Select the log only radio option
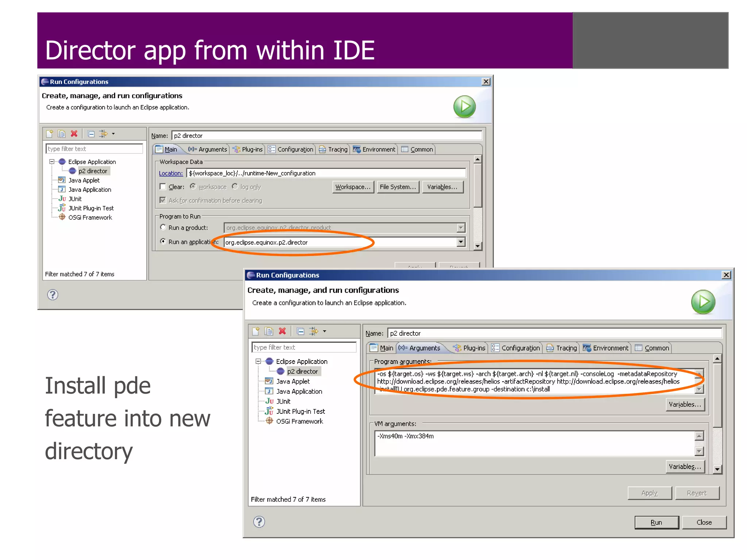This screenshot has height=560, width=747. coord(235,187)
